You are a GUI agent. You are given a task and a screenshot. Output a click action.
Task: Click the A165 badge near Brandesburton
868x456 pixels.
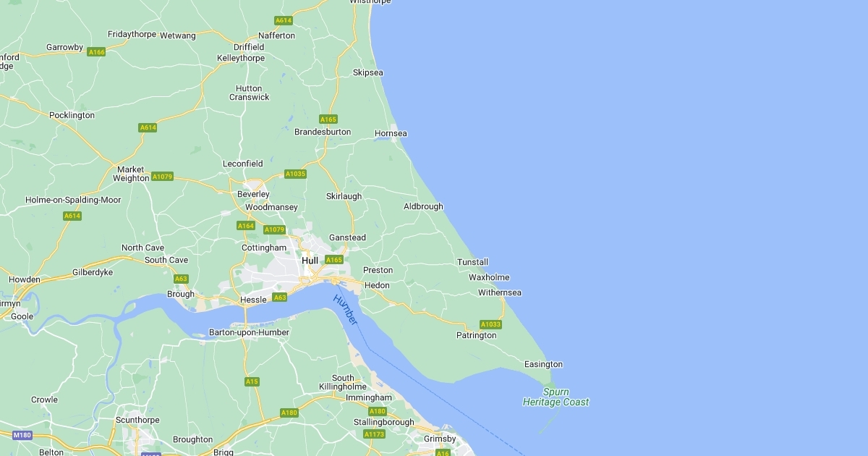328,119
